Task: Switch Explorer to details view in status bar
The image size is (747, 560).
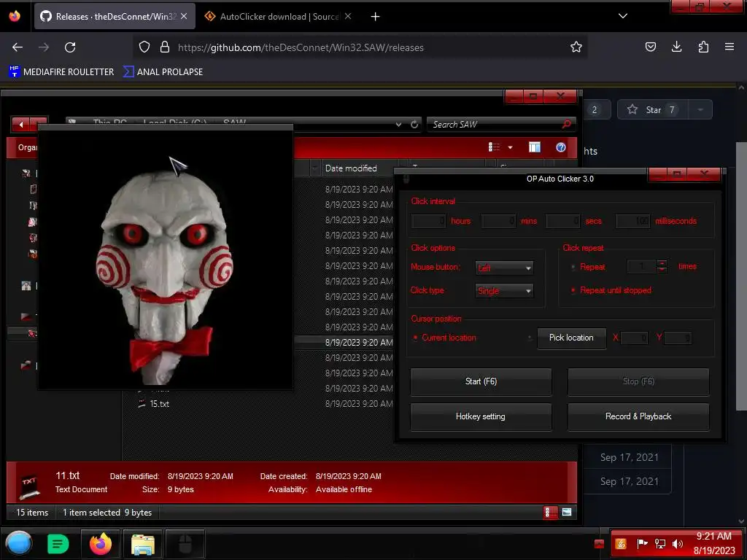Action: pyautogui.click(x=550, y=513)
